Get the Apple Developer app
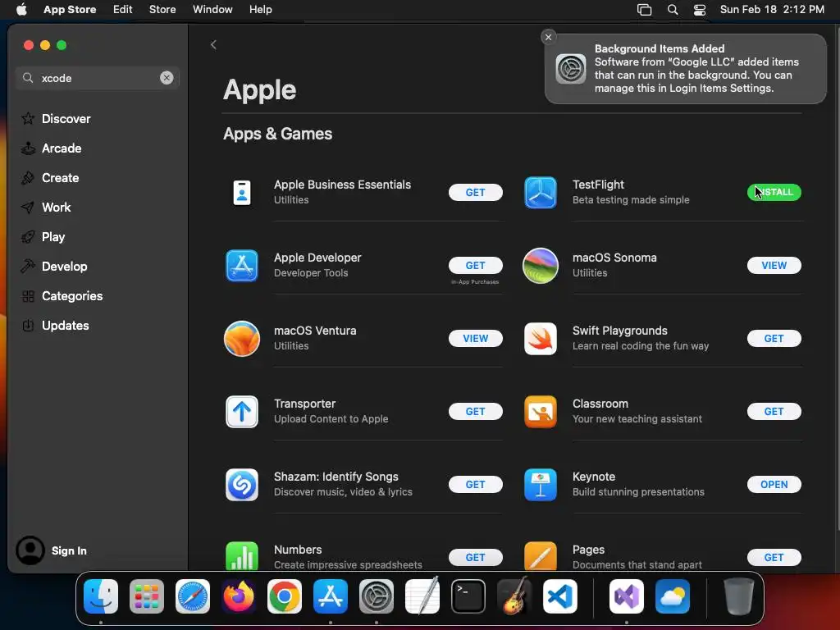This screenshot has height=630, width=840. coord(475,265)
